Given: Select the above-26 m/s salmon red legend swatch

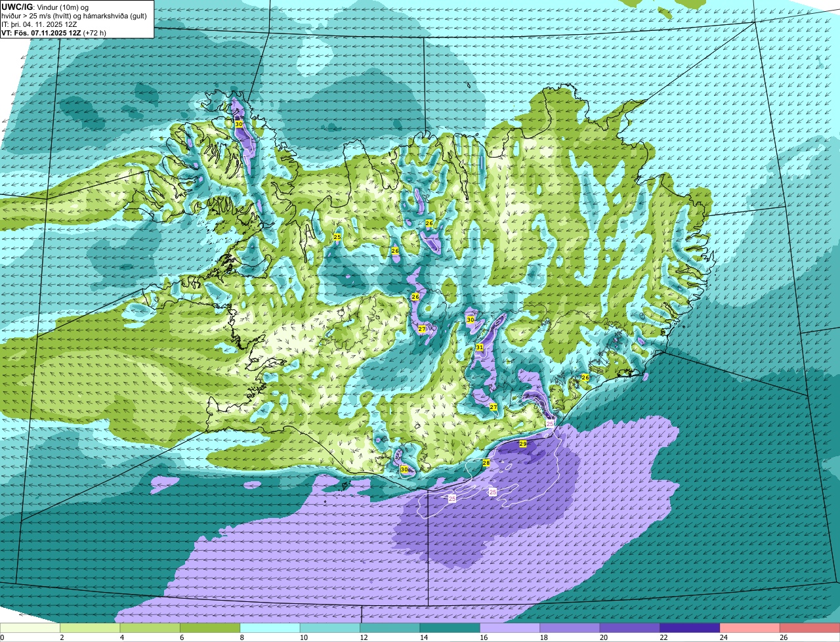Looking at the screenshot, I should click(x=810, y=628).
